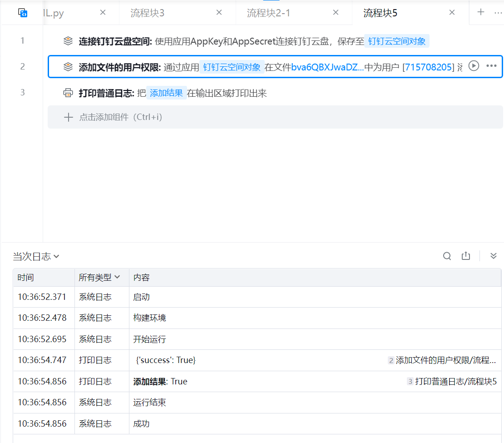Screen dimensions: 504x443
Task: Collapse the log panel with double chevron
Action: pos(493,256)
